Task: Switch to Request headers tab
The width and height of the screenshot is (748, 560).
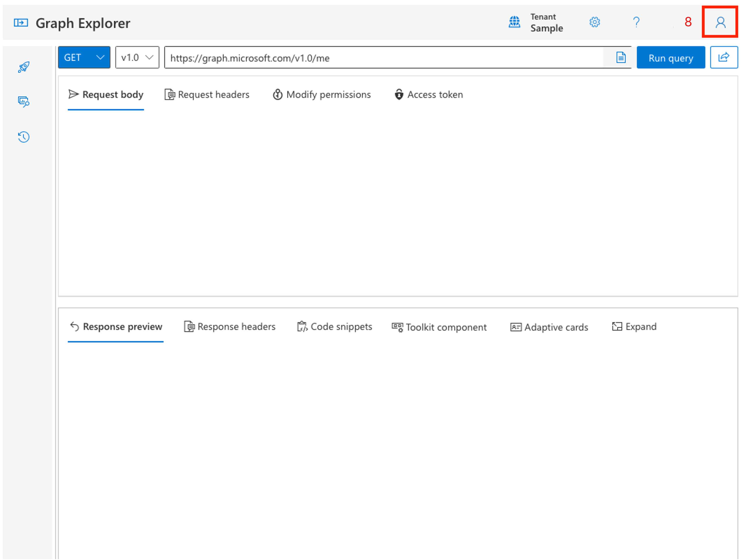Action: 207,95
